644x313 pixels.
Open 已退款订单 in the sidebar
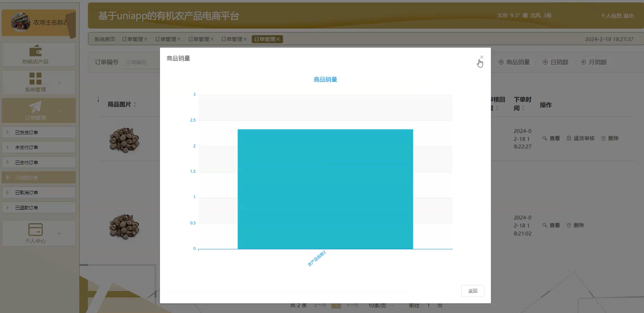(39, 208)
